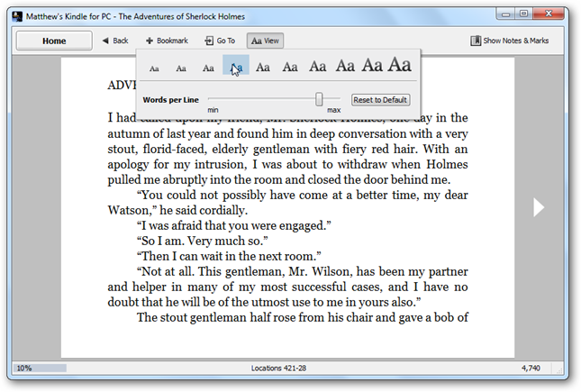
Task: Select the fifth Aa font size
Action: coord(263,67)
